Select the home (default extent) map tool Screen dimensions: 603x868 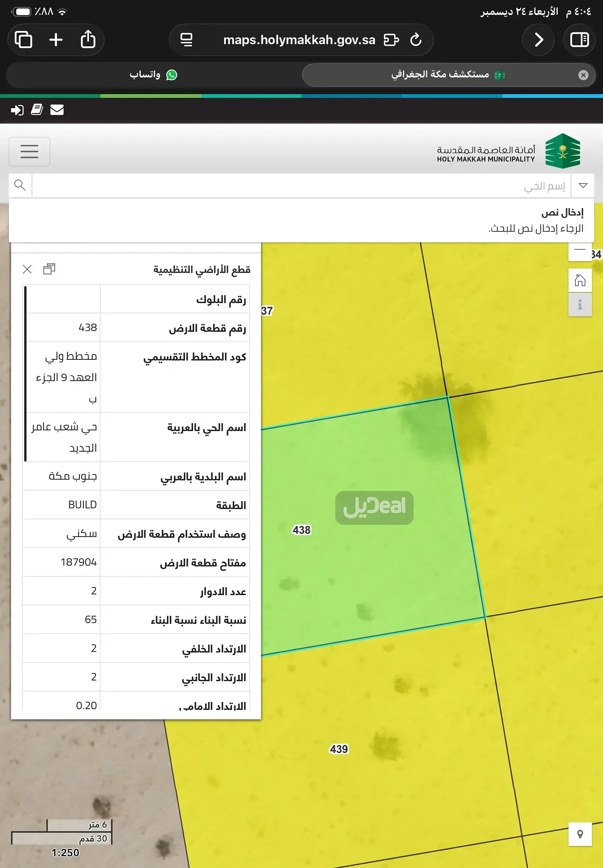580,280
